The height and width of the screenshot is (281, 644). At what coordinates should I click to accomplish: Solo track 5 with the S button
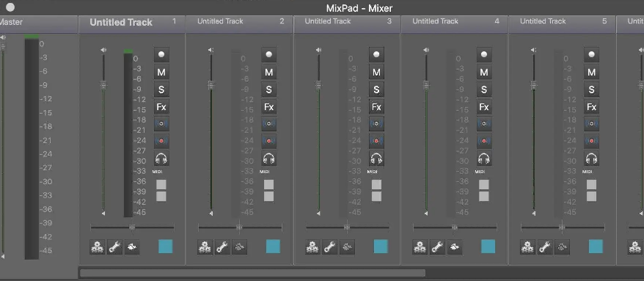coord(591,90)
